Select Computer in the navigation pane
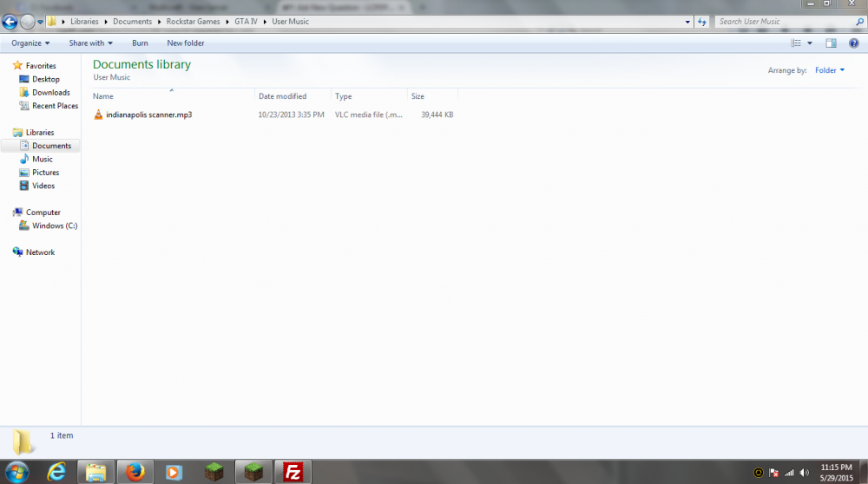 point(43,212)
